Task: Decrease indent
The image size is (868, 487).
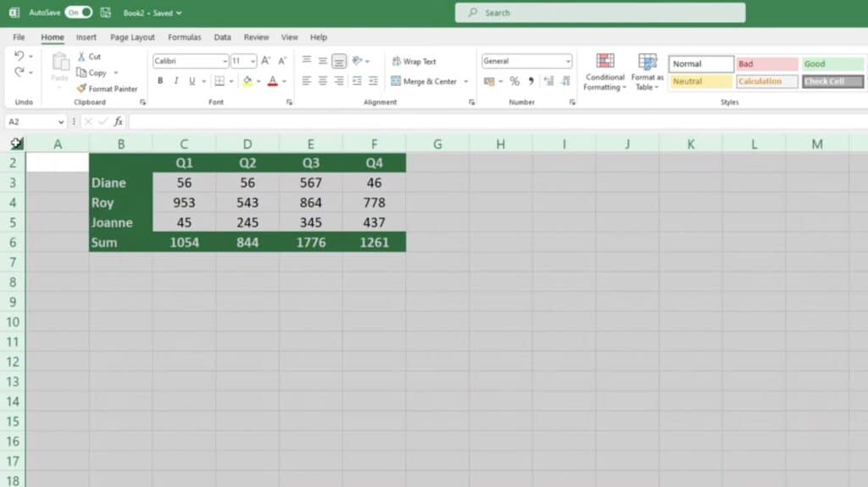Action: [x=357, y=81]
